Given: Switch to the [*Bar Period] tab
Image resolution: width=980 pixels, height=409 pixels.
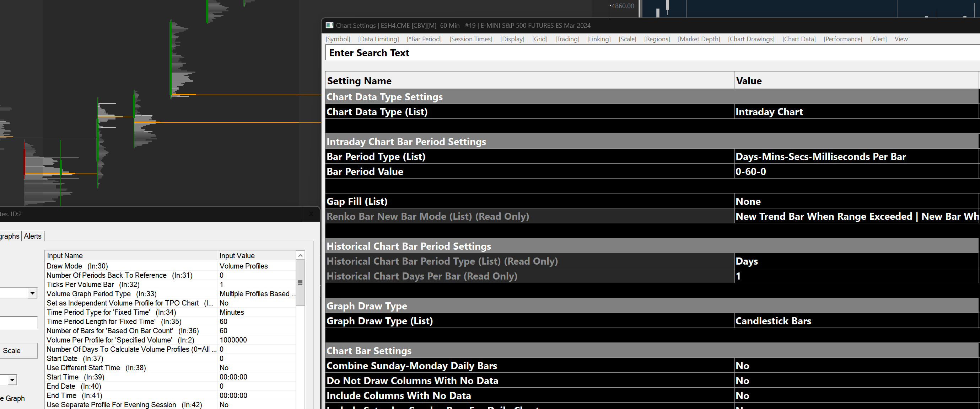Looking at the screenshot, I should [424, 39].
